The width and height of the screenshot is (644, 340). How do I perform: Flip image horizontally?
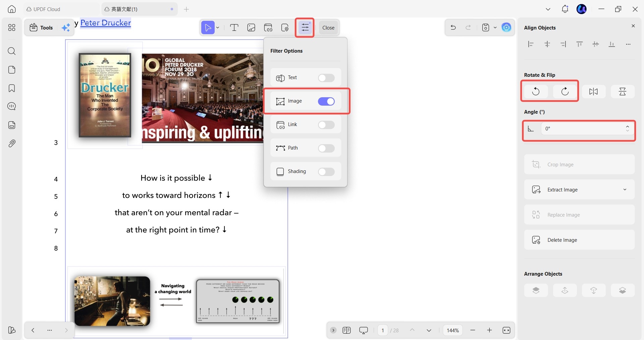594,91
